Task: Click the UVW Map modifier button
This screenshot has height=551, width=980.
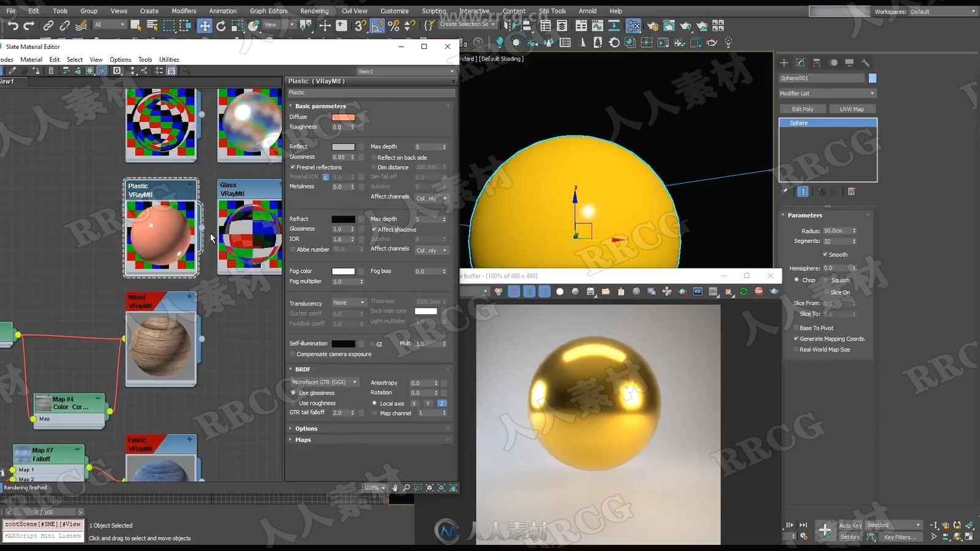Action: click(851, 109)
